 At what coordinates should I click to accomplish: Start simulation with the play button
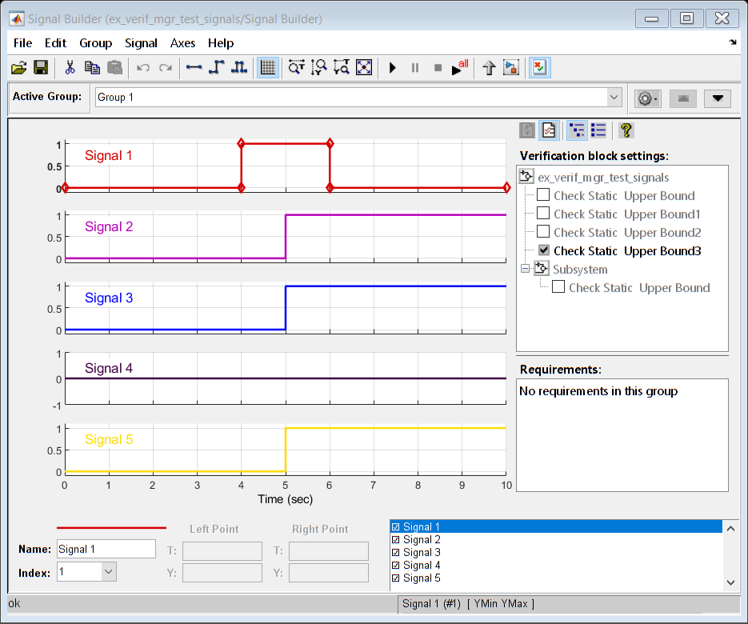[392, 68]
